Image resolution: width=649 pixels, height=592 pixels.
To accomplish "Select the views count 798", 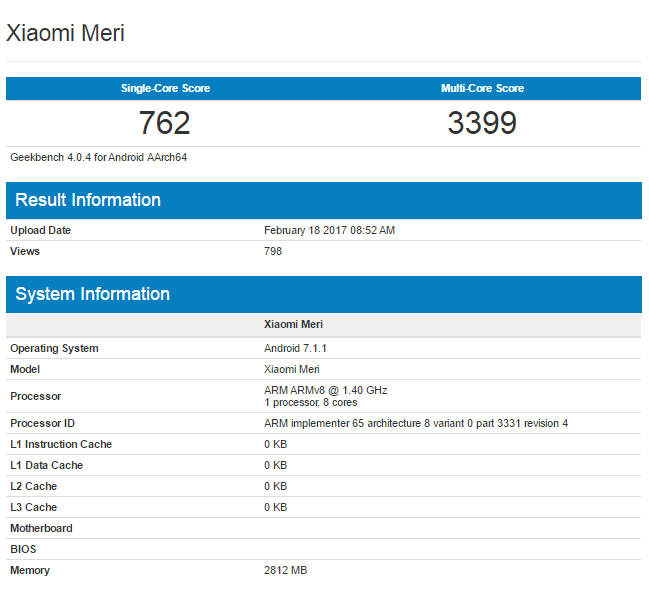I will point(273,251).
